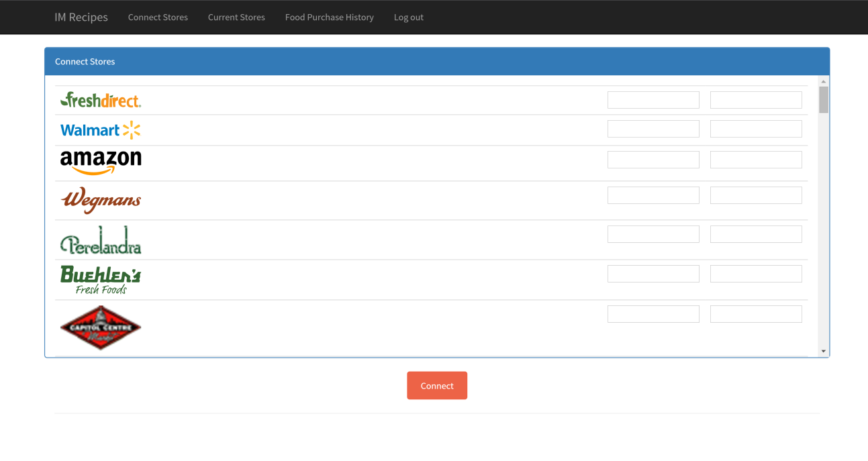Focus the second input field in Wegmans row

[x=756, y=195]
